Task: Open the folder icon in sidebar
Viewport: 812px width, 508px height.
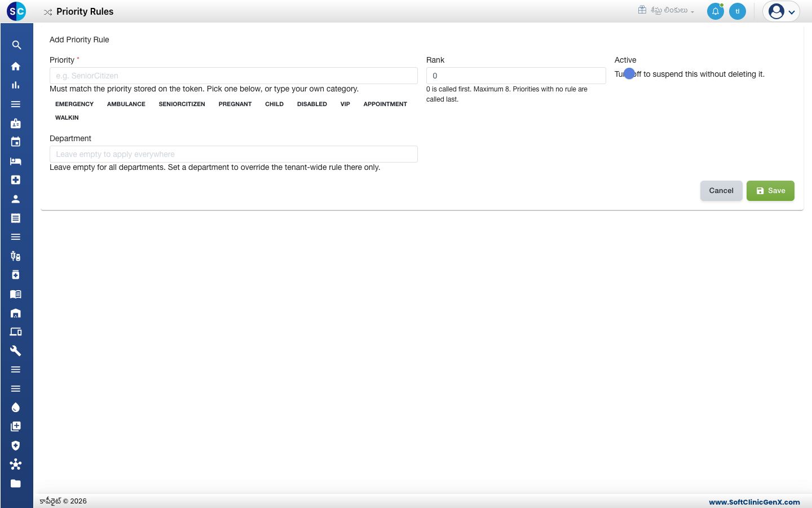Action: click(16, 483)
